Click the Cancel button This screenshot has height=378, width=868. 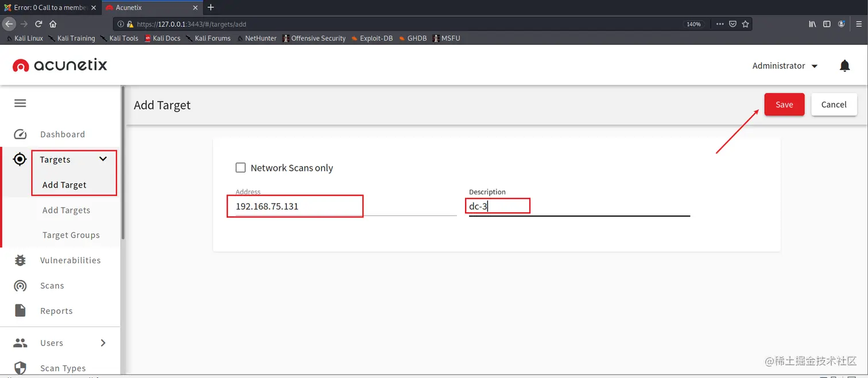[x=834, y=104]
